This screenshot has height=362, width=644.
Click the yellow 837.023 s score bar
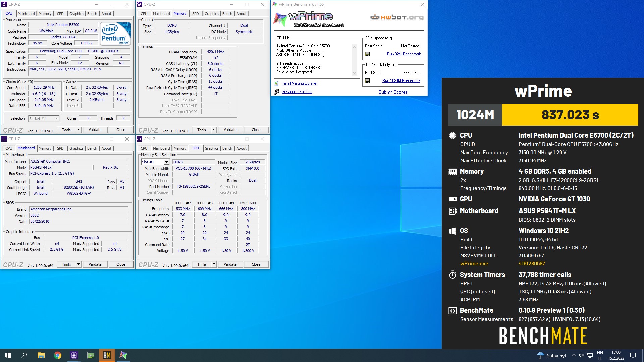(x=570, y=115)
